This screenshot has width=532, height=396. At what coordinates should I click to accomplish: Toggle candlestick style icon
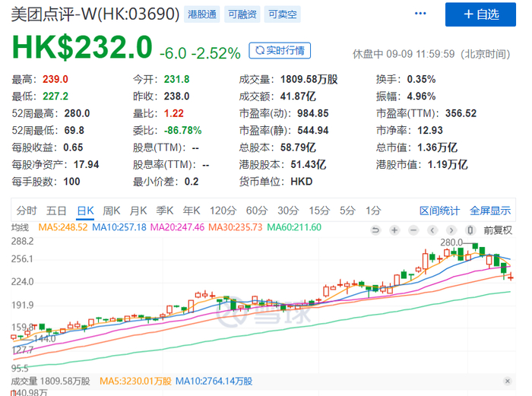pyautogui.click(x=470, y=230)
